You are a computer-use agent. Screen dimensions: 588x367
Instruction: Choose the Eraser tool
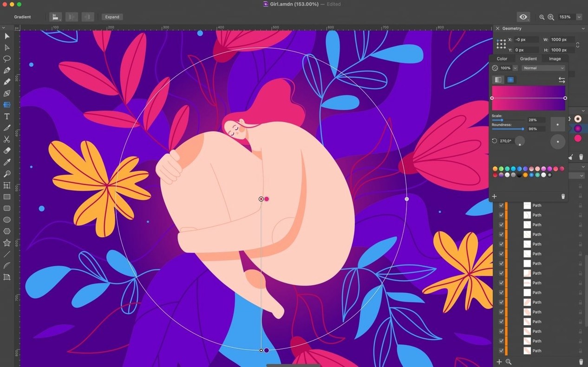7,151
